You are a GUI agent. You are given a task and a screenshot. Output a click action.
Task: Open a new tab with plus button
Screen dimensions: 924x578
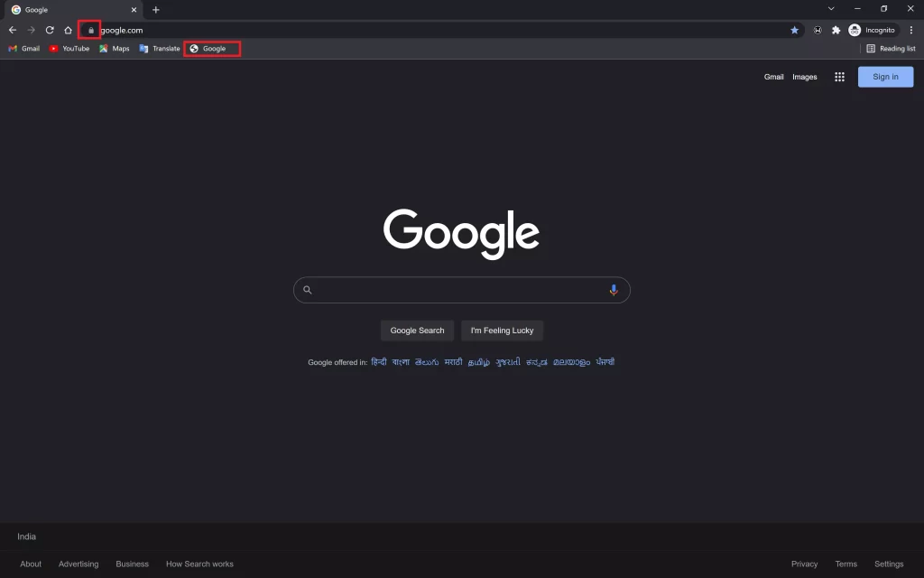coord(155,9)
